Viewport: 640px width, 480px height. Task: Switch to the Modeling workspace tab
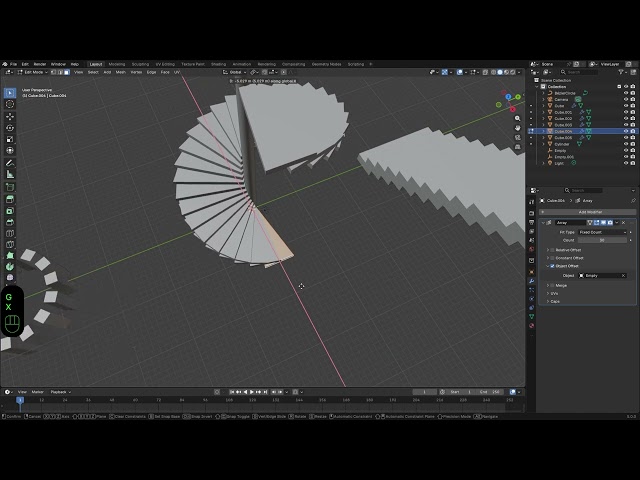coord(117,64)
